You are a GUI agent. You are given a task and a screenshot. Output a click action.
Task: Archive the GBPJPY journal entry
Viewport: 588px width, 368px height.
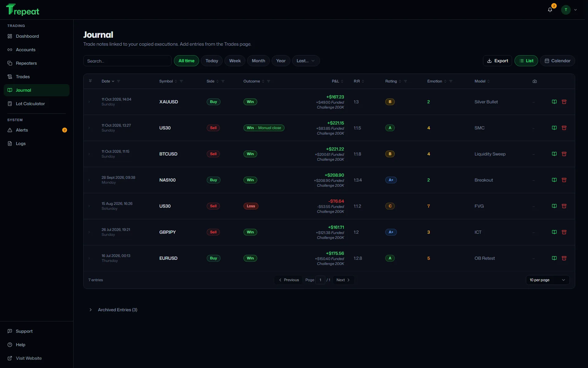pos(564,232)
